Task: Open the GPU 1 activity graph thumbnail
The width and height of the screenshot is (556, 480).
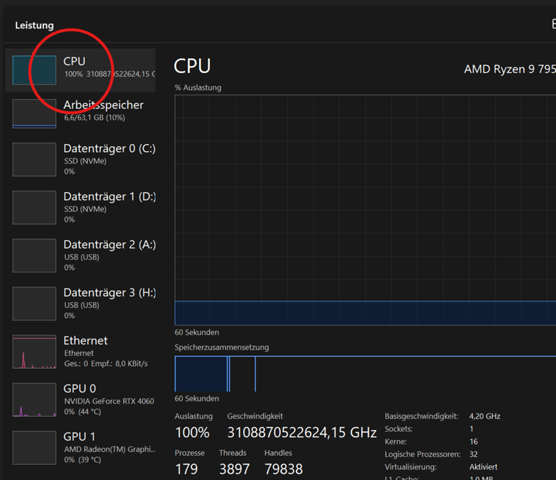Action: pos(34,448)
